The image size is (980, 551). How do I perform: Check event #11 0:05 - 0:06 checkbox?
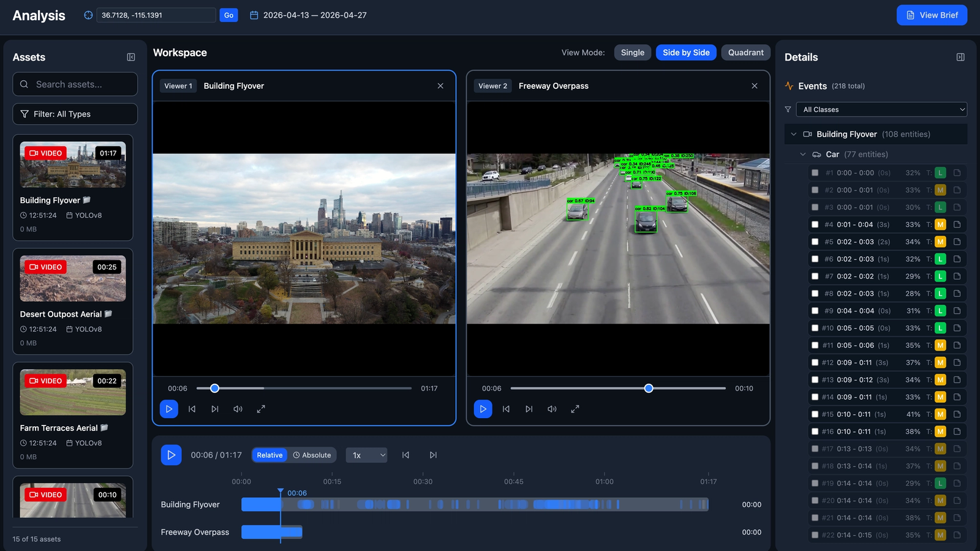click(x=815, y=345)
